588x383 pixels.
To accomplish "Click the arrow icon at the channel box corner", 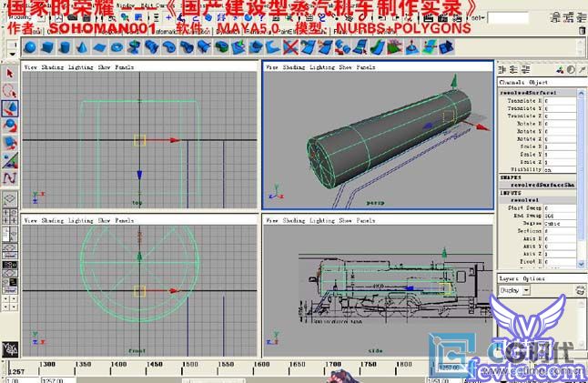I will tap(582, 70).
